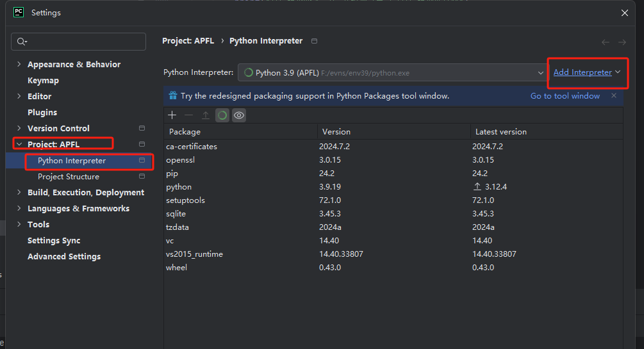
Task: Expand the Tools section
Action: pyautogui.click(x=19, y=224)
